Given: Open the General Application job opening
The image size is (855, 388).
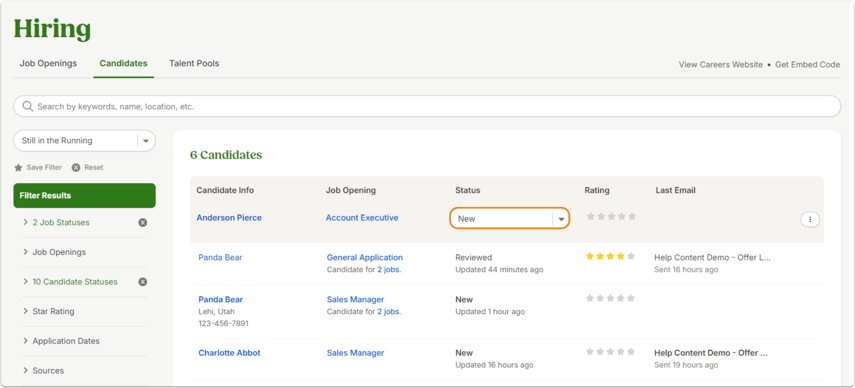Looking at the screenshot, I should (365, 257).
